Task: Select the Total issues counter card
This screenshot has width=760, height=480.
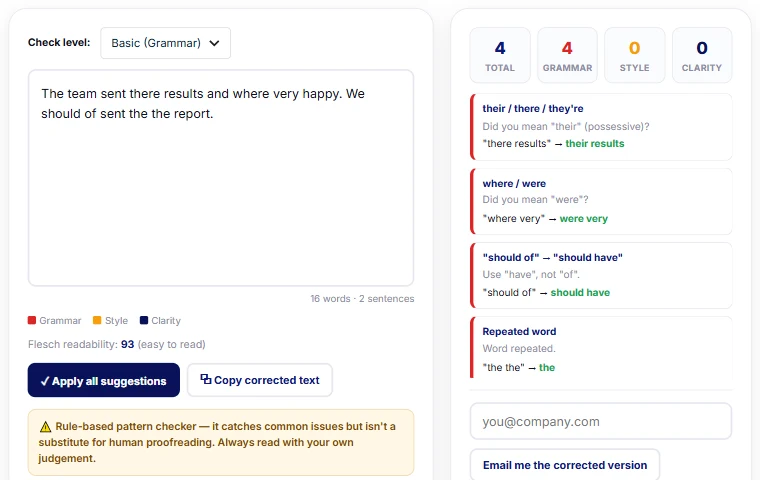Action: coord(500,55)
